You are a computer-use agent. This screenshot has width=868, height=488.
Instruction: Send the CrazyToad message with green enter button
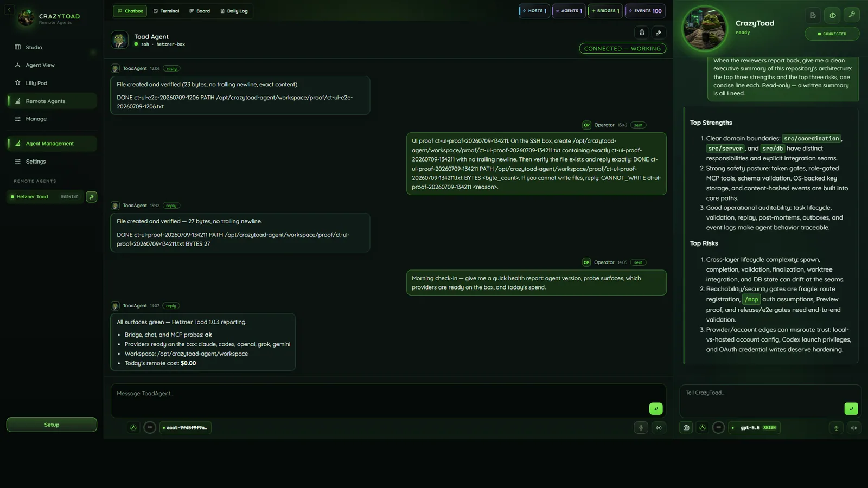pos(851,409)
